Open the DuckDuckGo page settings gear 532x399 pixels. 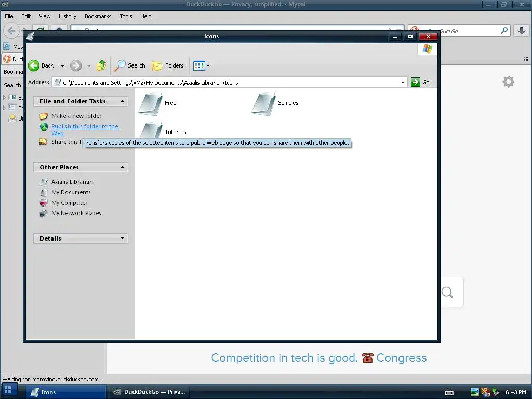point(508,82)
